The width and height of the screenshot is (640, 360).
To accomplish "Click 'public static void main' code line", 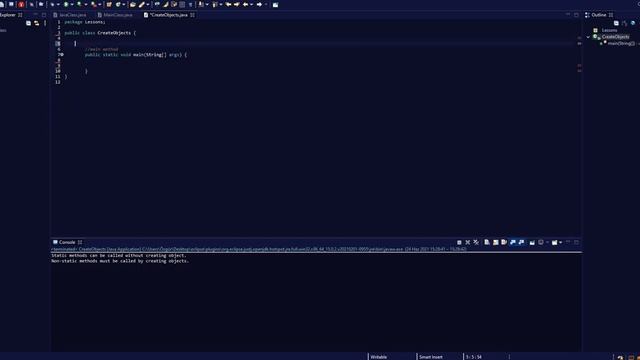I will coord(136,54).
